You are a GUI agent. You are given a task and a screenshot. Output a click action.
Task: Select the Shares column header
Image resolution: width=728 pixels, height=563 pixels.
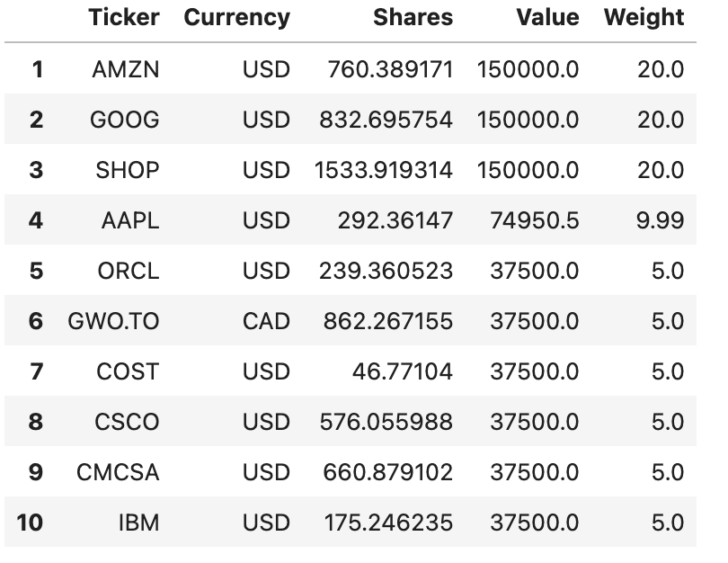click(x=413, y=17)
